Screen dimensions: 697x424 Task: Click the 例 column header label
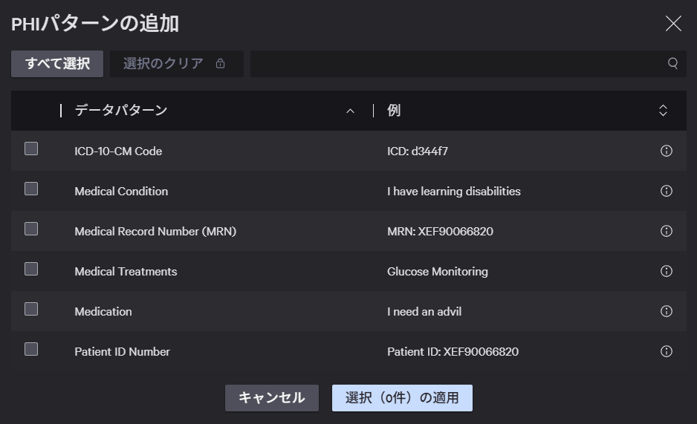(x=394, y=110)
